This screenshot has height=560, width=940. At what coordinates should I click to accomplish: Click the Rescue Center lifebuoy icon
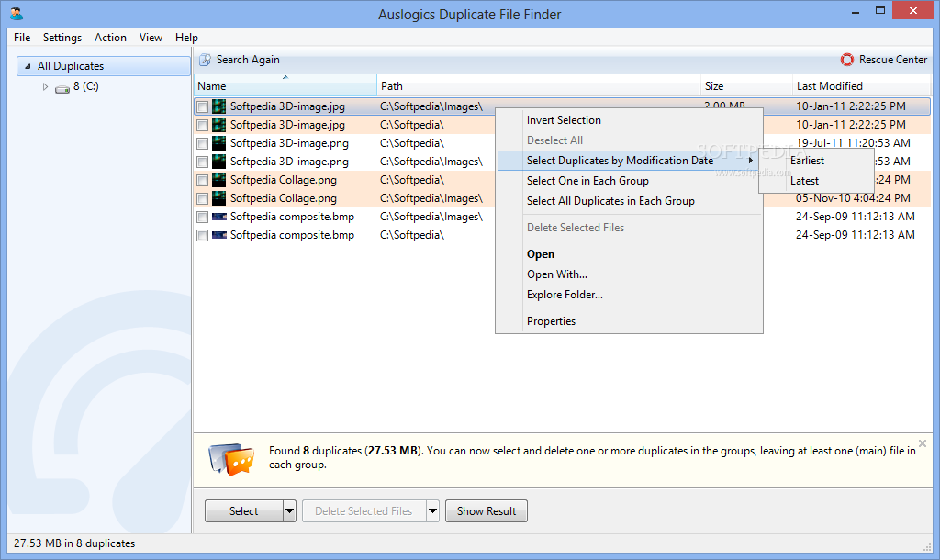[847, 60]
